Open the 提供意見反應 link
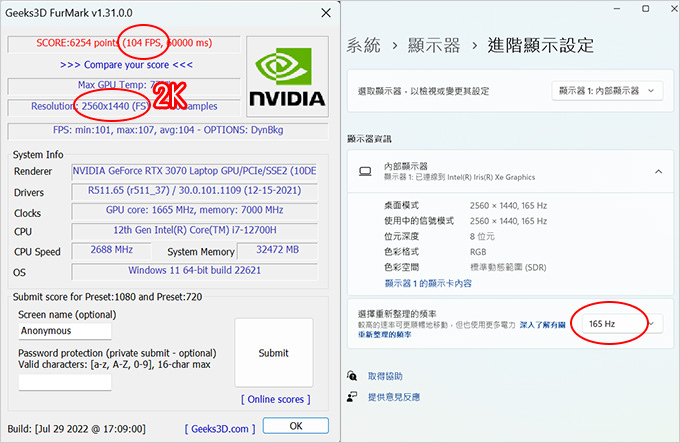This screenshot has height=443, width=680. point(394,397)
